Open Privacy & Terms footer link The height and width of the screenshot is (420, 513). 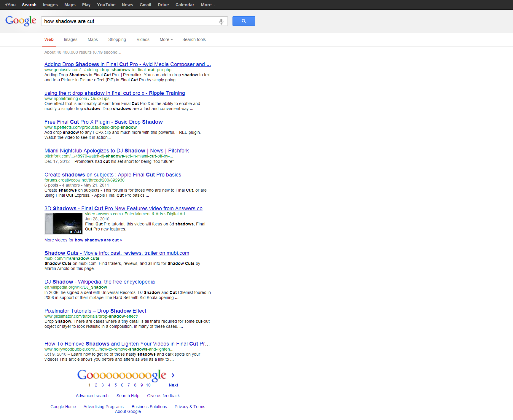[190, 407]
